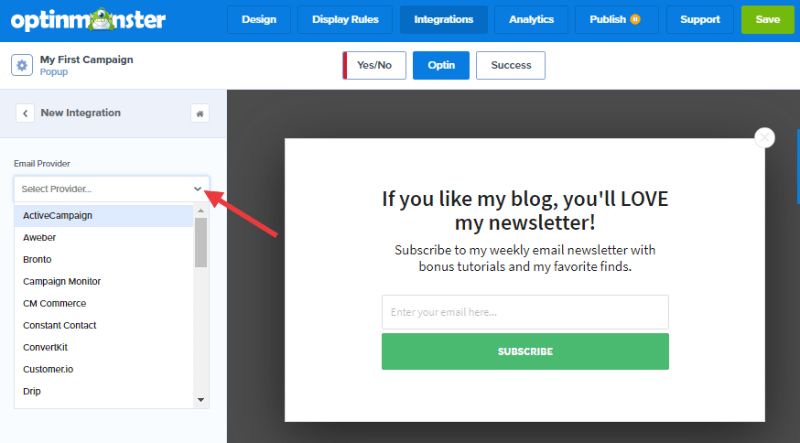Switch to the Integrations tab
The image size is (800, 443).
444,20
